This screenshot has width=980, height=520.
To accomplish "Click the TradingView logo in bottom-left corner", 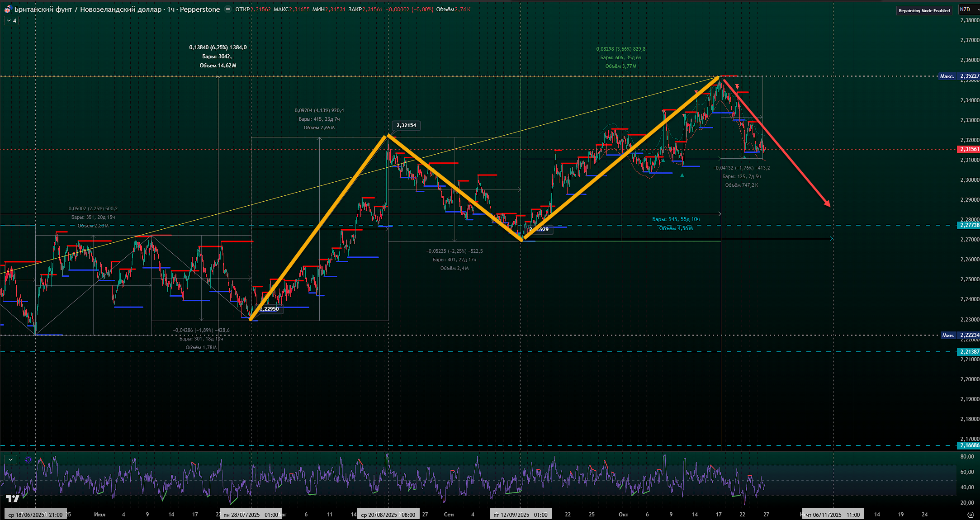I will (13, 499).
